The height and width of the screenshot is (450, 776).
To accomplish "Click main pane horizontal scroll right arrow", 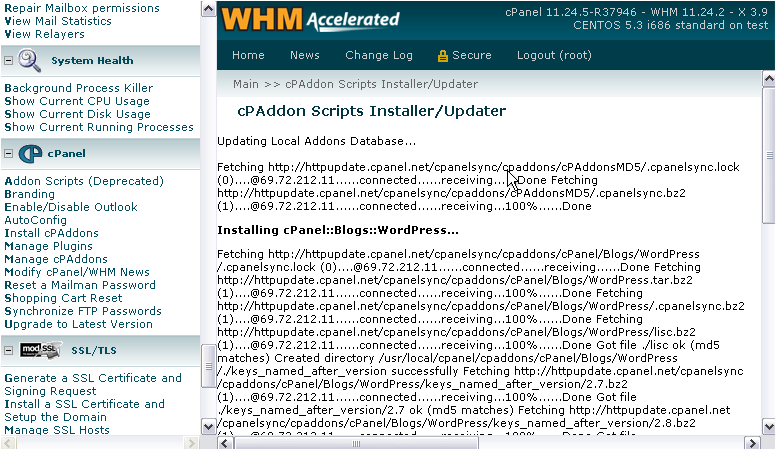I will pos(753,443).
